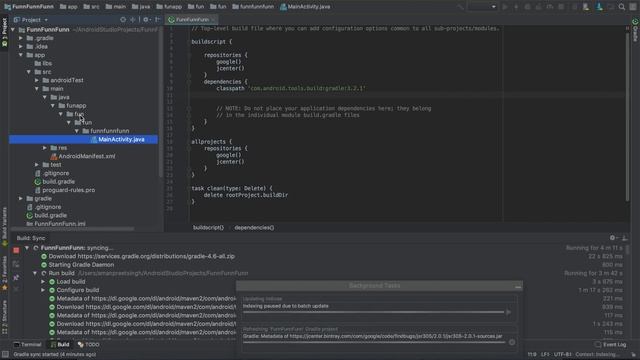Open the Favorites side panel
The width and height of the screenshot is (640, 360).
4,273
